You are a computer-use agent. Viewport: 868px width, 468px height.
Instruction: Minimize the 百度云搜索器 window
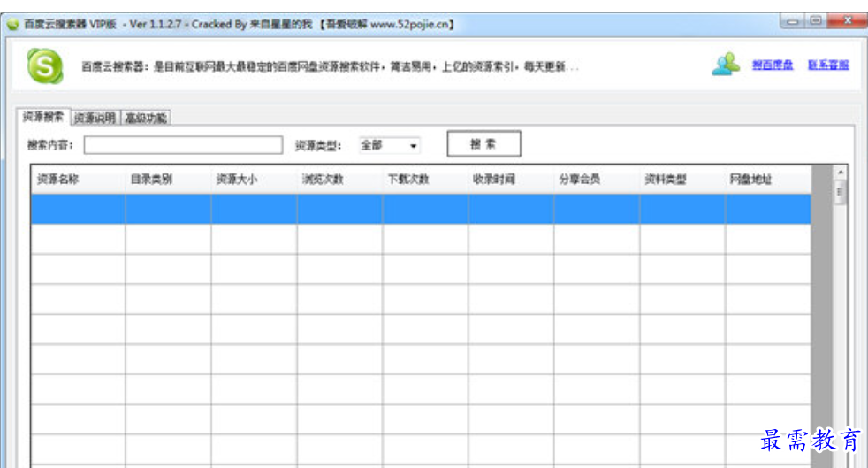pos(793,21)
